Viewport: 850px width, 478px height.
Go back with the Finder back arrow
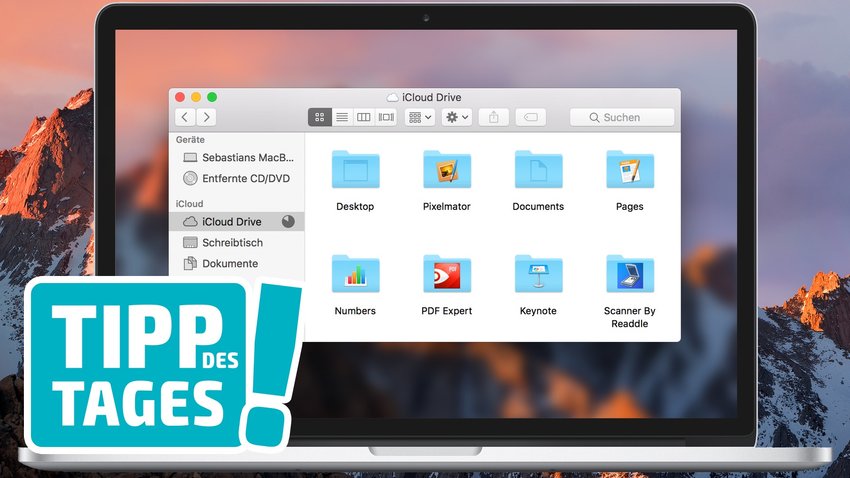tap(185, 117)
